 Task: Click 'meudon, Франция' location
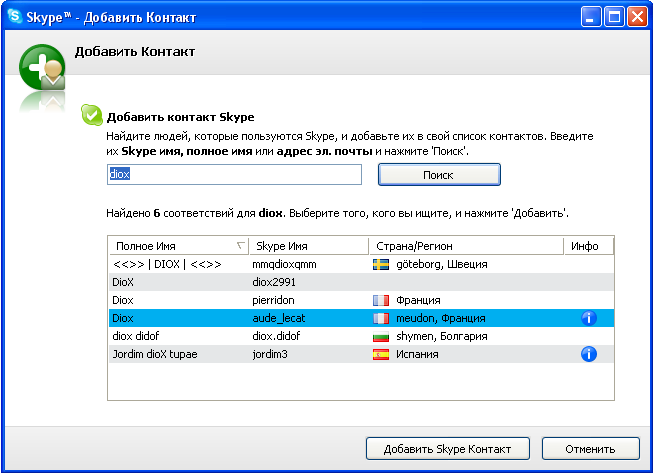pyautogui.click(x=441, y=319)
